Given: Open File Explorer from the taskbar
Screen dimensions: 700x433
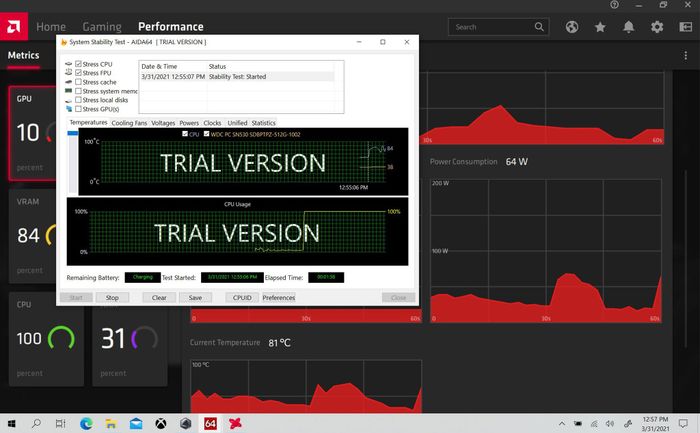Looking at the screenshot, I should tap(111, 423).
